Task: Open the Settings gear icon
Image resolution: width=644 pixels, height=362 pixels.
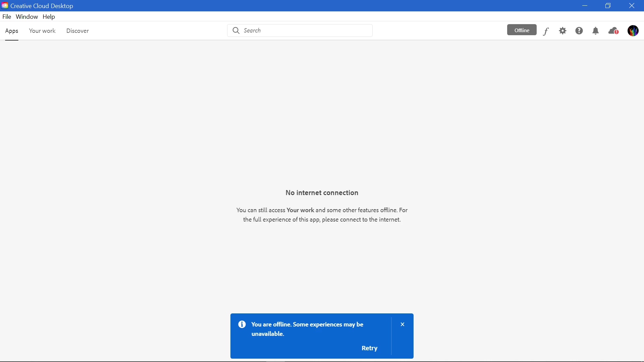Action: coord(562,31)
